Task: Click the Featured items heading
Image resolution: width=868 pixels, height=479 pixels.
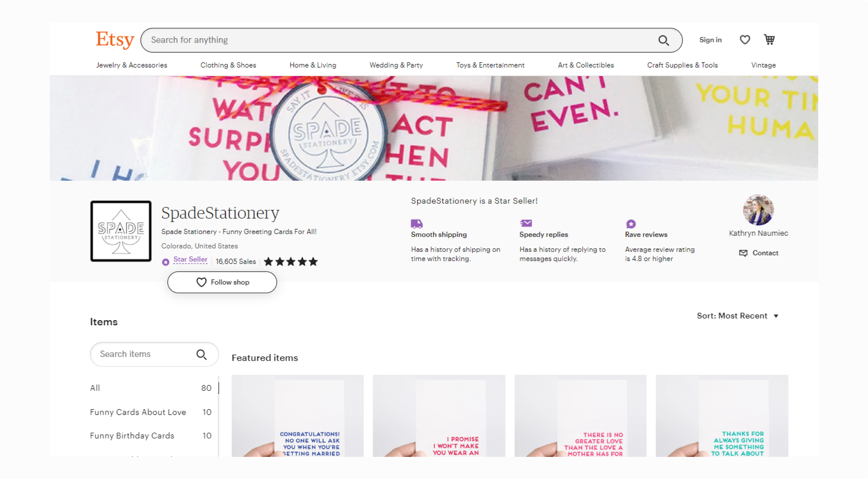Action: pos(265,358)
